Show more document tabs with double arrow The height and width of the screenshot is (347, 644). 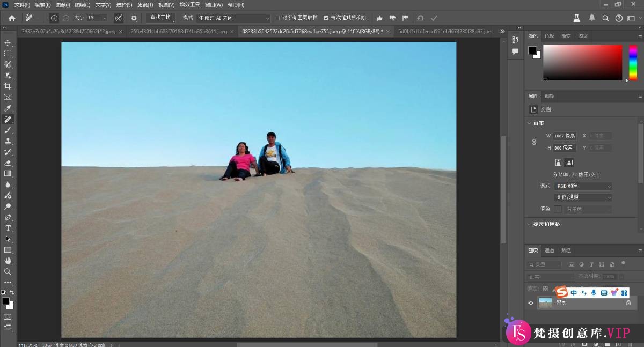(502, 31)
